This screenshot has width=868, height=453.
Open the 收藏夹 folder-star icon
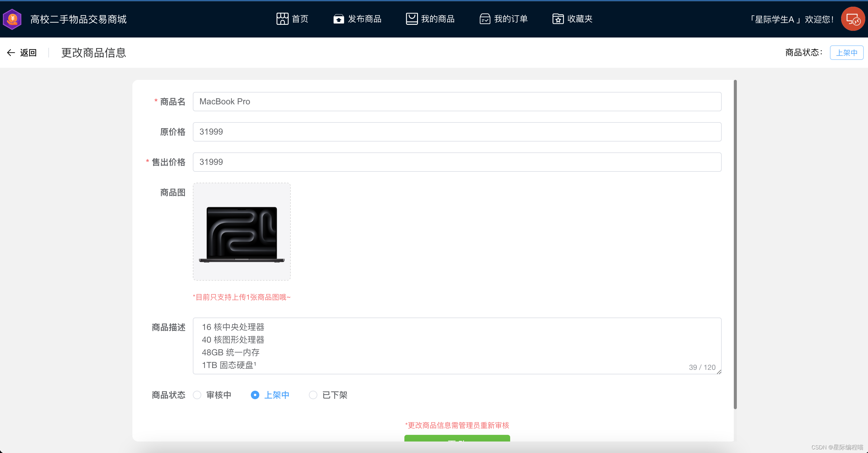coord(558,18)
